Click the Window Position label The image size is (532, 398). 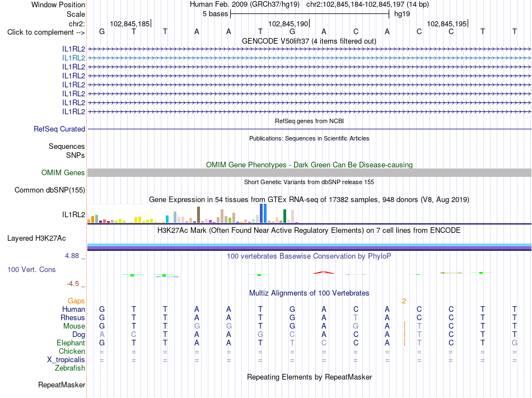click(x=58, y=4)
